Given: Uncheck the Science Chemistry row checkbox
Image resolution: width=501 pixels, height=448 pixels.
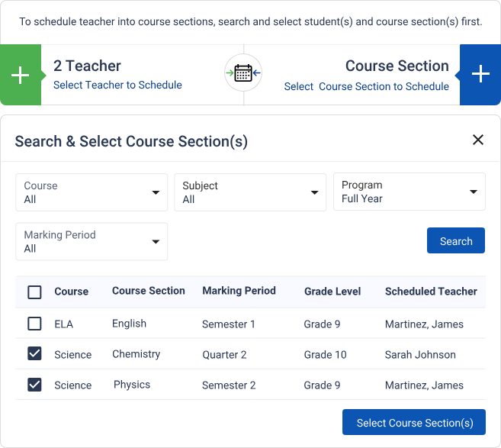Looking at the screenshot, I should 34,354.
